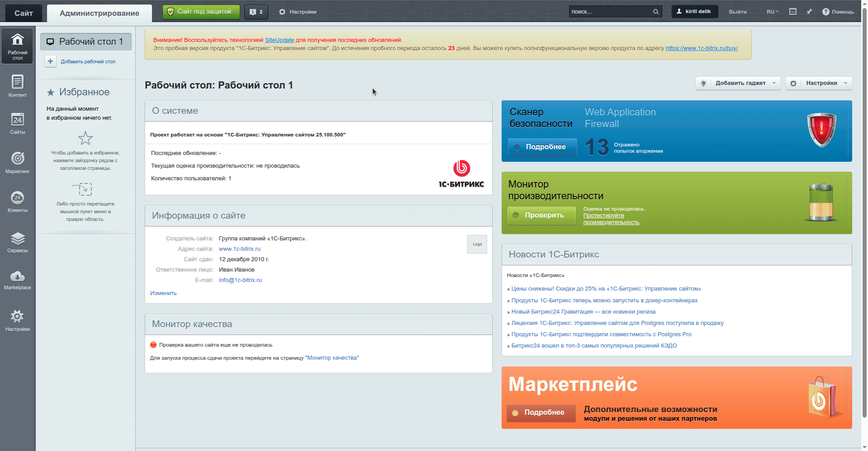Open the Контент sidebar section
Image resolution: width=868 pixels, height=451 pixels.
tap(17, 86)
